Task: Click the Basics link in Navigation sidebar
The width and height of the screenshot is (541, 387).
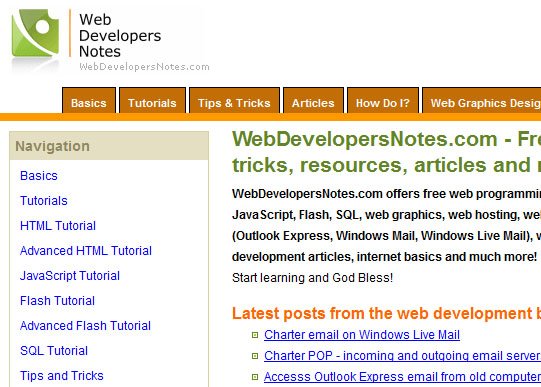Action: tap(39, 176)
